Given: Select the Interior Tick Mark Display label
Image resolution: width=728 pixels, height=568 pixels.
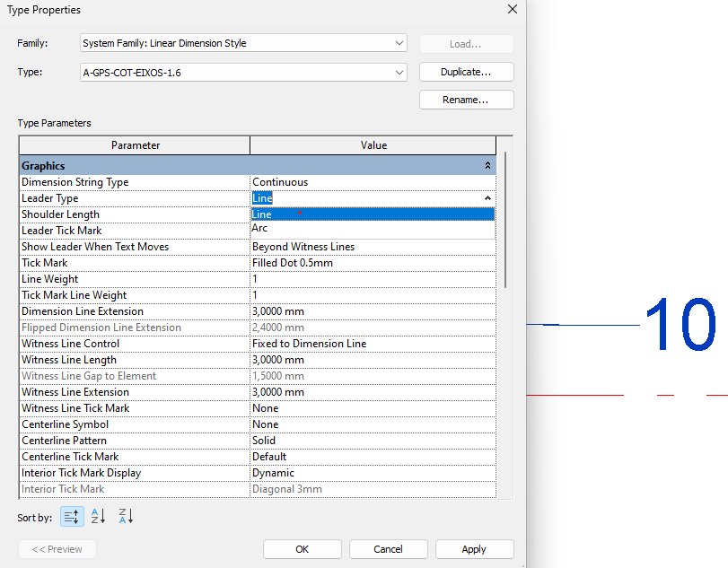Looking at the screenshot, I should pos(82,473).
